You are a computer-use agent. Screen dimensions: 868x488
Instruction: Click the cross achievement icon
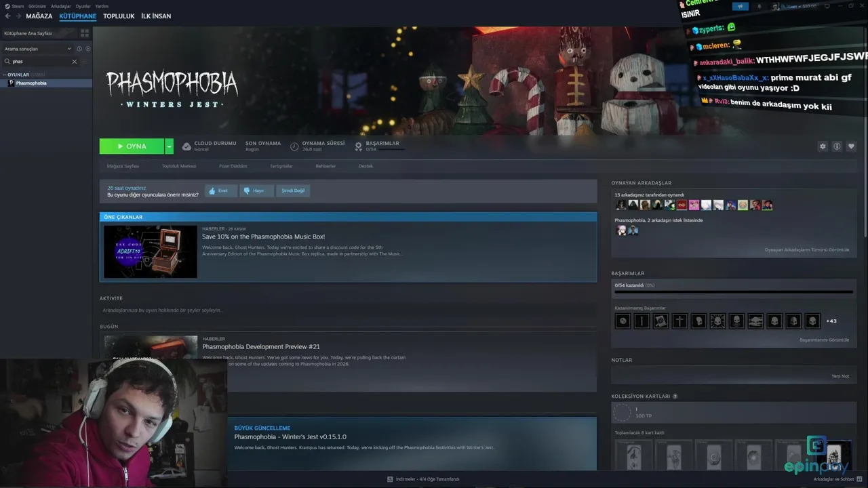point(679,321)
